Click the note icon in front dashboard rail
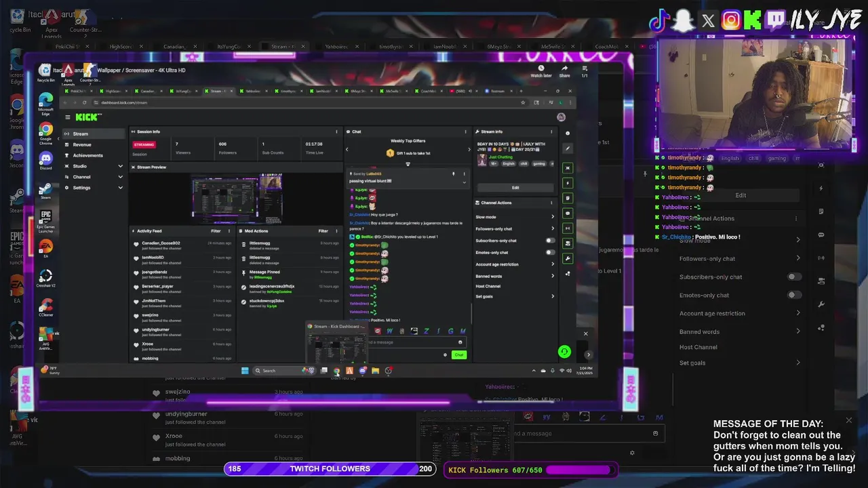 568,198
